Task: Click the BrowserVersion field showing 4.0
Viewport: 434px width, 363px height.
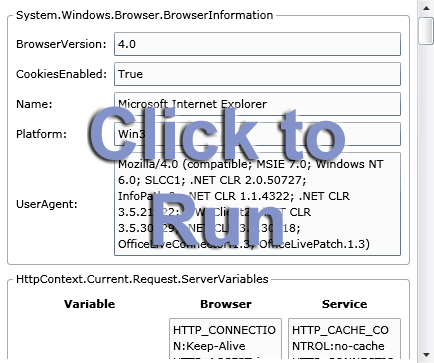Action: click(x=257, y=44)
